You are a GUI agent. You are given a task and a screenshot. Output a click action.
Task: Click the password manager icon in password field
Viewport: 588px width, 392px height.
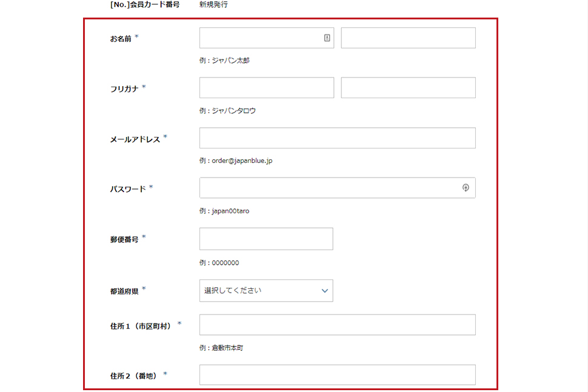coord(466,187)
